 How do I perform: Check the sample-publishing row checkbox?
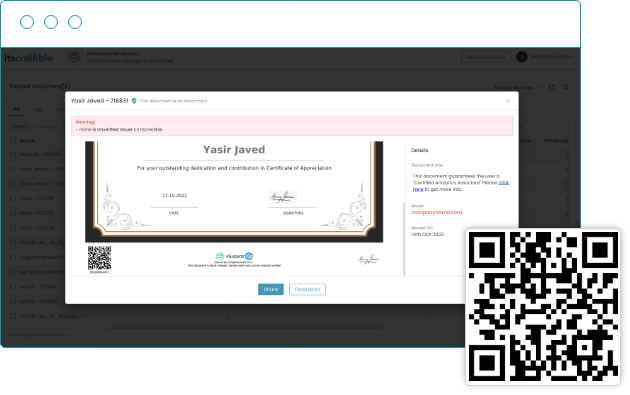[13, 272]
